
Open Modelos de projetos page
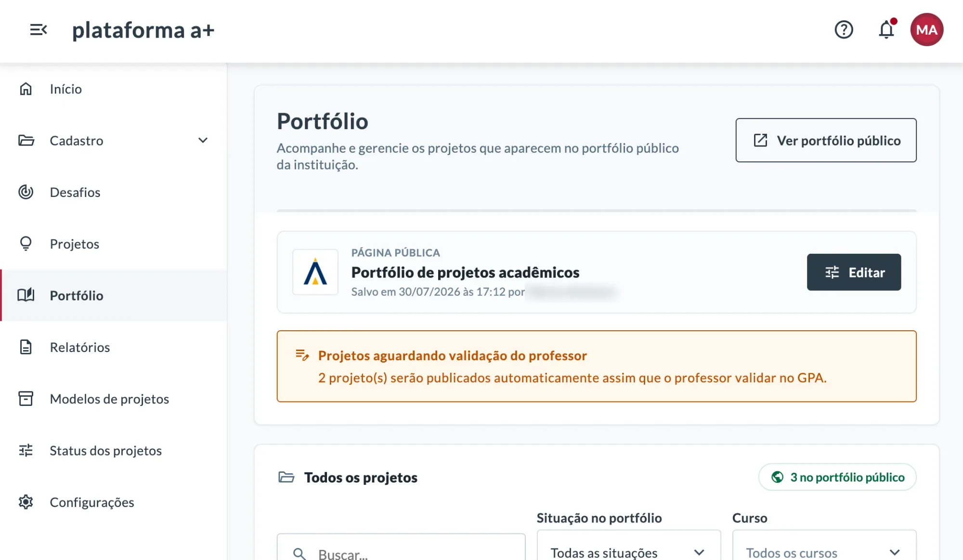pyautogui.click(x=114, y=399)
